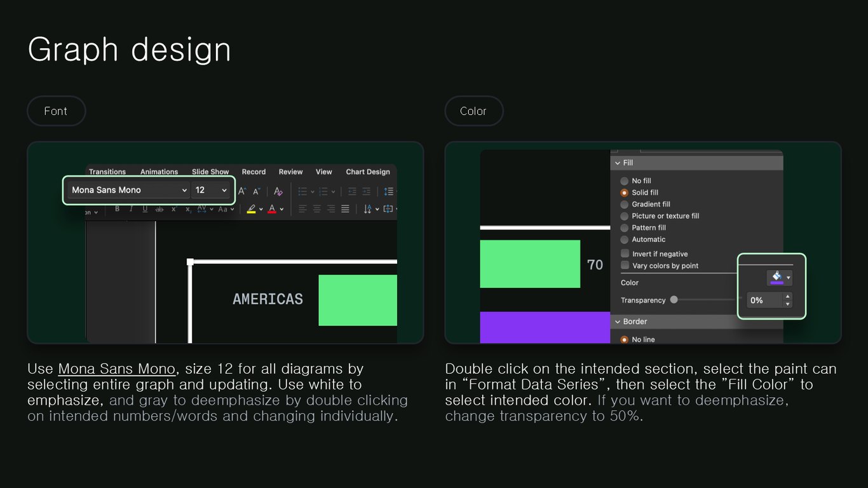The height and width of the screenshot is (488, 868).
Task: Click the Color pill label
Action: [473, 111]
